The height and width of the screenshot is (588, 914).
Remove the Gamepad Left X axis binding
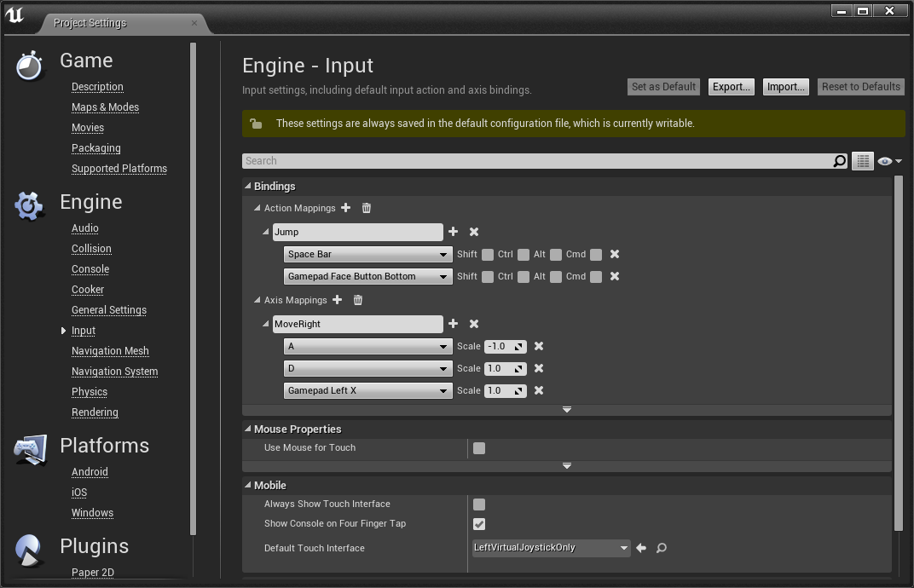tap(539, 390)
